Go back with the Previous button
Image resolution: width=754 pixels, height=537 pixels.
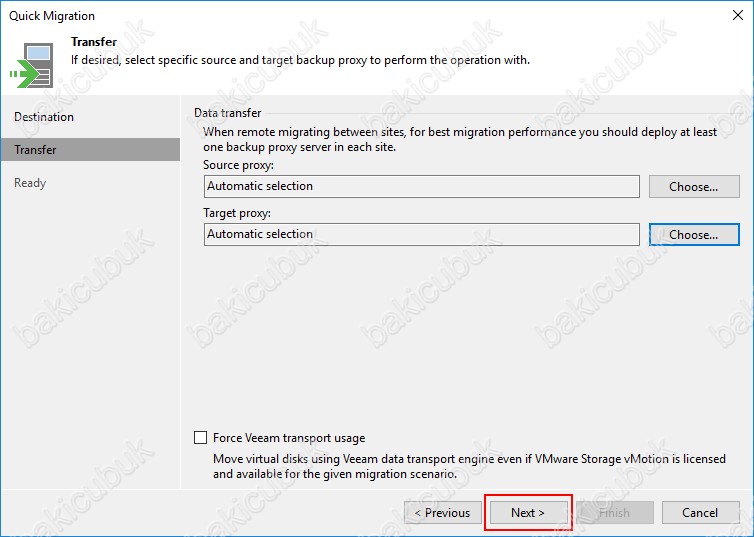442,512
